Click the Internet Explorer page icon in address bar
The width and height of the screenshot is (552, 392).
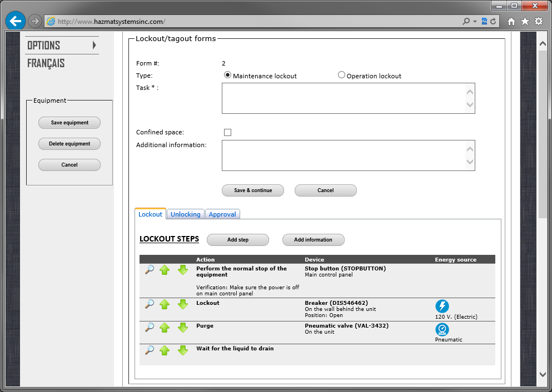(51, 22)
